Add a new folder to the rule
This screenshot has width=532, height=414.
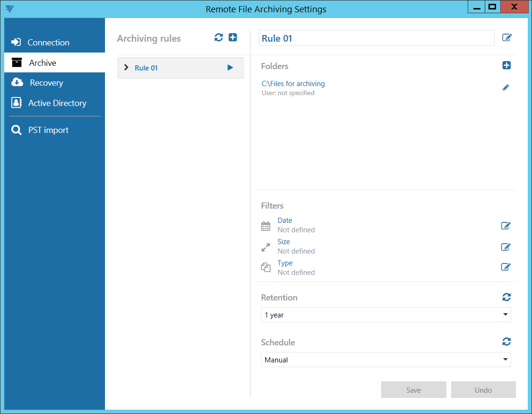click(x=506, y=66)
